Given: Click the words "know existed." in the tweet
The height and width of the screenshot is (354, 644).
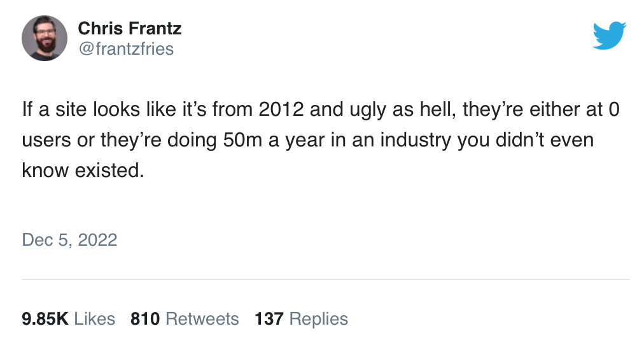Looking at the screenshot, I should tap(80, 170).
